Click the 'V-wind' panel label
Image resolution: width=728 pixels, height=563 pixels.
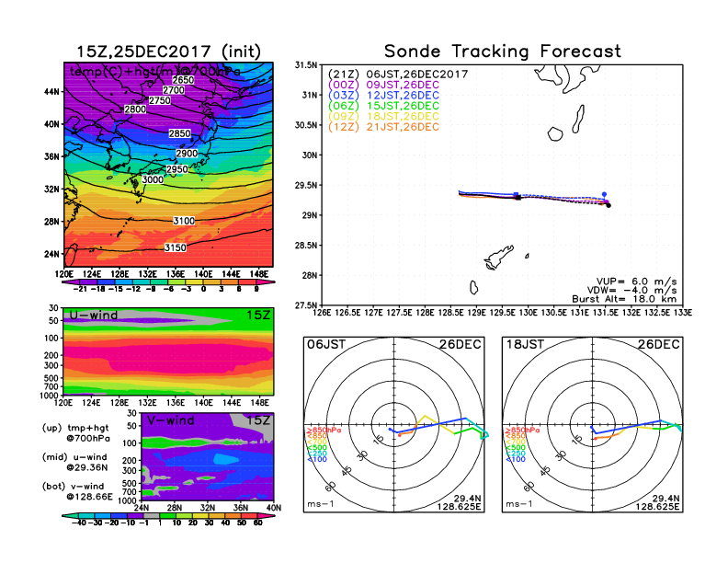point(170,420)
